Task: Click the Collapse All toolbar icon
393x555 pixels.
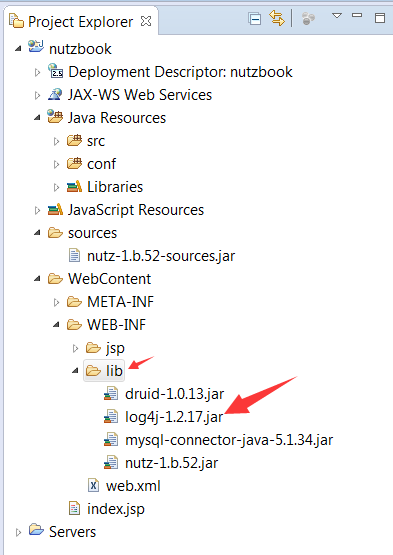Action: point(255,19)
